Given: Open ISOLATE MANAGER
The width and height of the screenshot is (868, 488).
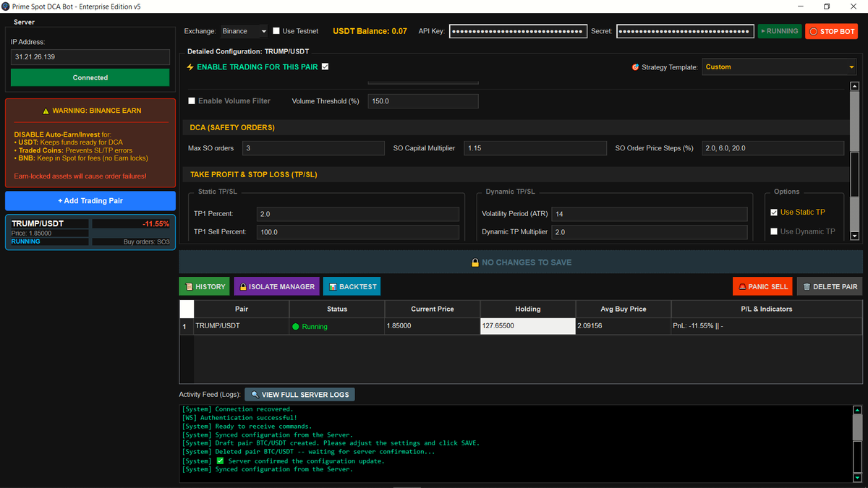Looking at the screenshot, I should 276,286.
